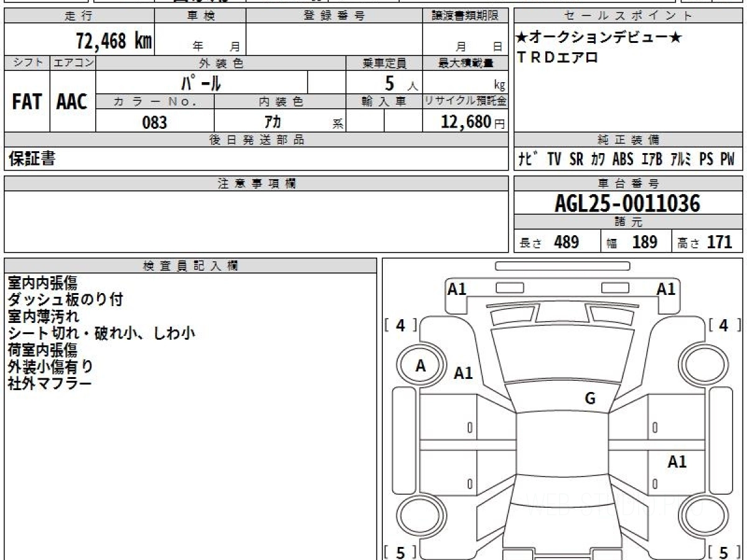
Task: Select the 純正装備 header
Action: tap(629, 140)
